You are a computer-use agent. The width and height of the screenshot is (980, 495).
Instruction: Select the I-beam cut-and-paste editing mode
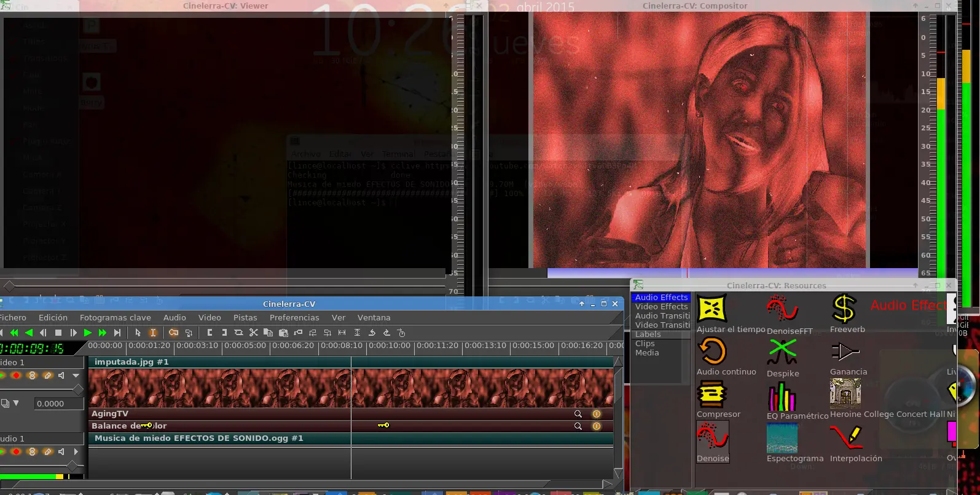[x=153, y=333]
